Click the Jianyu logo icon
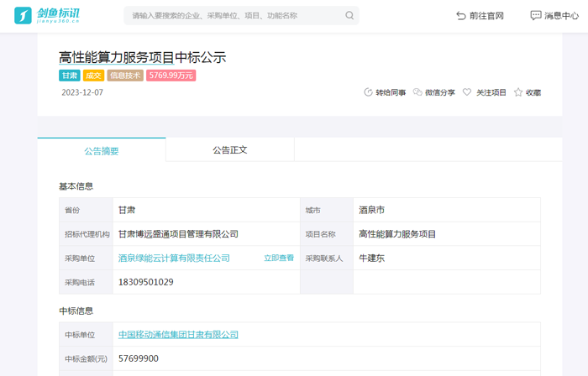The width and height of the screenshot is (588, 376). coord(23,15)
